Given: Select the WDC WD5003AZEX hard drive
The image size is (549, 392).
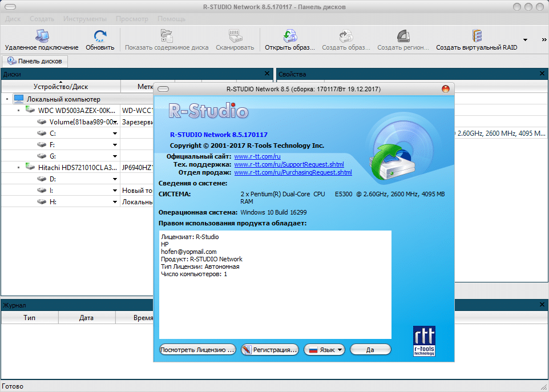Looking at the screenshot, I should [76, 110].
